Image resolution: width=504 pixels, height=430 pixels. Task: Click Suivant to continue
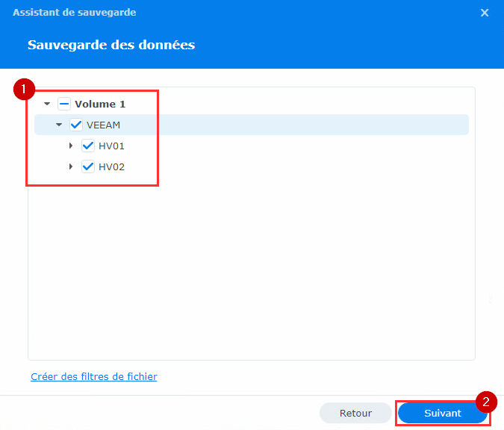(443, 413)
